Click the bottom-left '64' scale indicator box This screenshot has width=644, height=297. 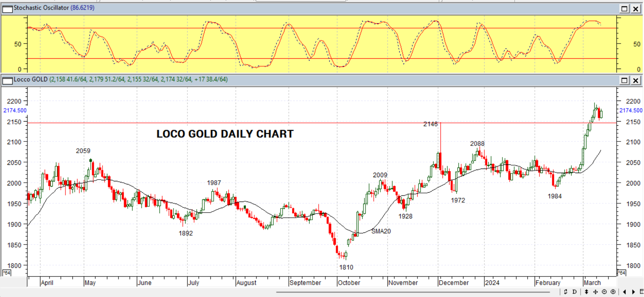click(7, 273)
